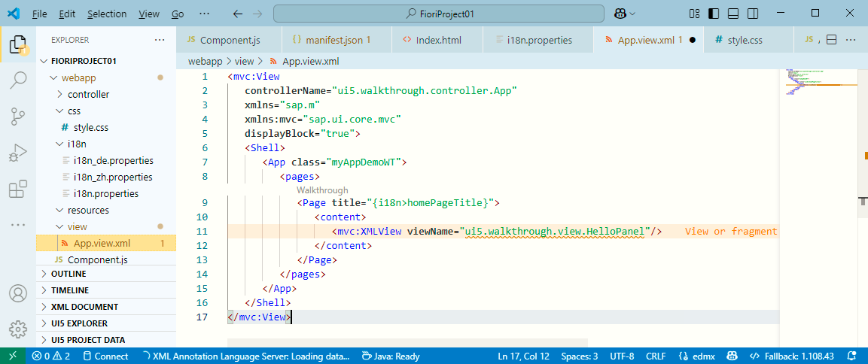Click Java: Ready status item
This screenshot has width=868, height=364.
click(390, 356)
